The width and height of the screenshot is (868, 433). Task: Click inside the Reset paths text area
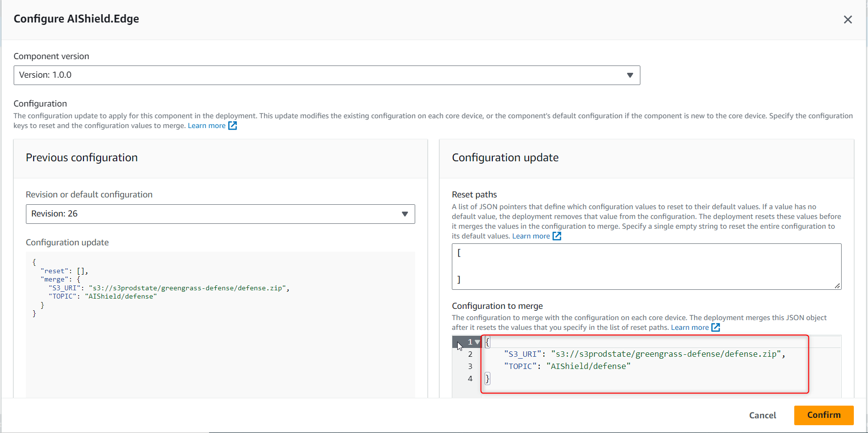click(x=646, y=266)
